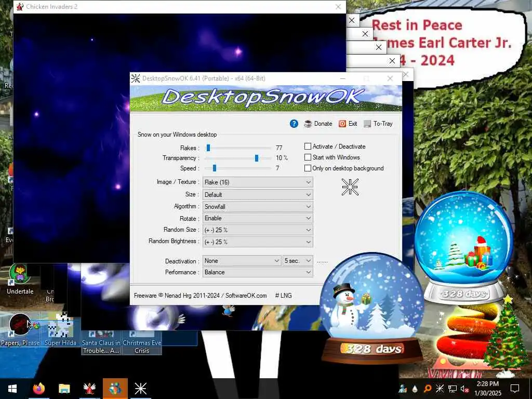Screen dimensions: 532x399
Task: Open the blue question mark help icon
Action: click(x=294, y=124)
